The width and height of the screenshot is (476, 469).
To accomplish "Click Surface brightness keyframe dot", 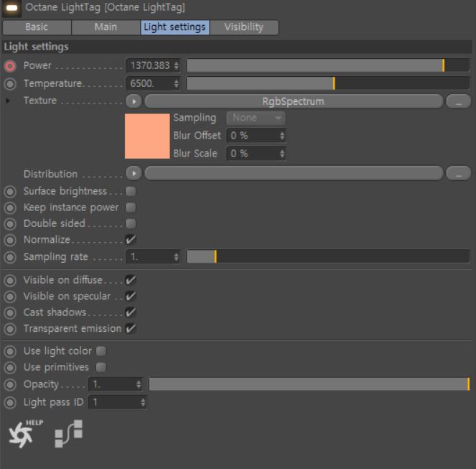I will [x=10, y=192].
